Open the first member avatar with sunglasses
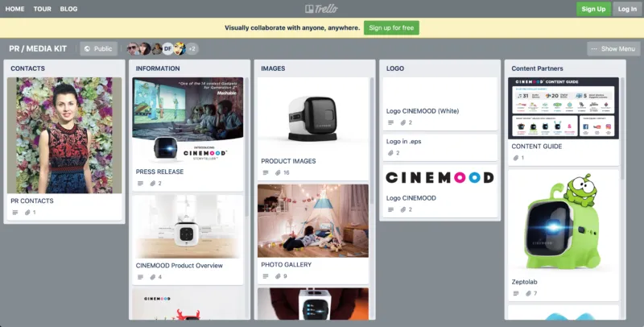 [x=133, y=48]
